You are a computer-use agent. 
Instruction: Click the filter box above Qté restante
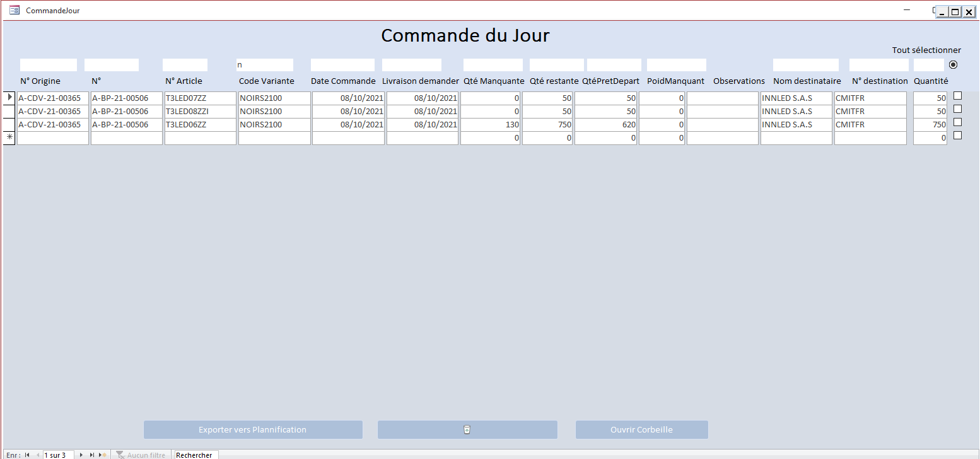coord(557,65)
